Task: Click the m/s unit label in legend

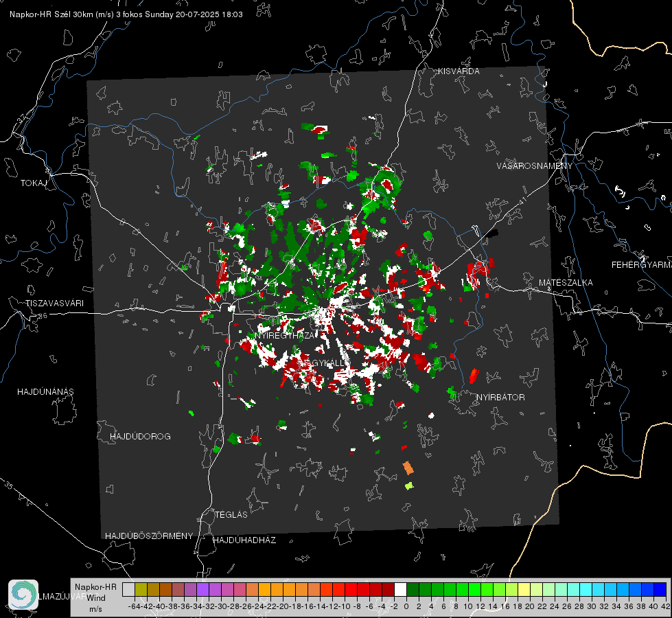Action: [x=96, y=609]
